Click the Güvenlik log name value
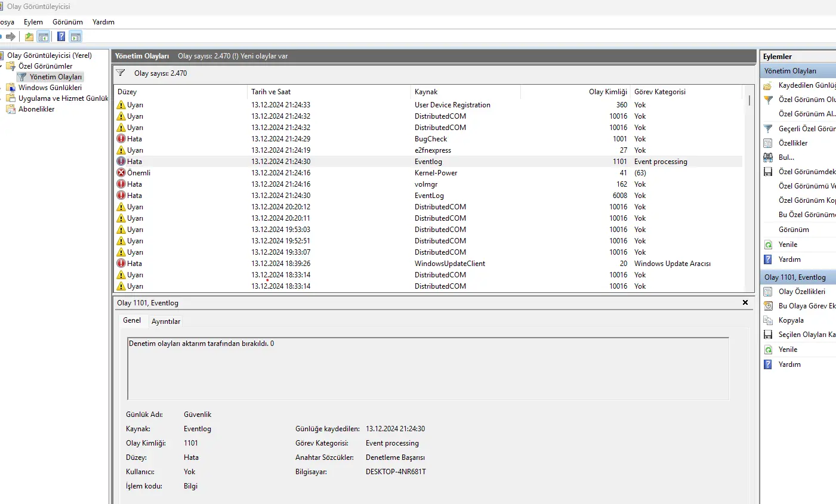The image size is (836, 504). click(198, 415)
